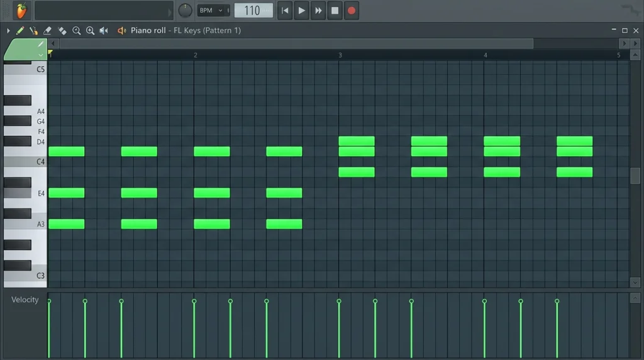
Task: Click the Velocity panel scroll up arrow
Action: click(x=635, y=298)
